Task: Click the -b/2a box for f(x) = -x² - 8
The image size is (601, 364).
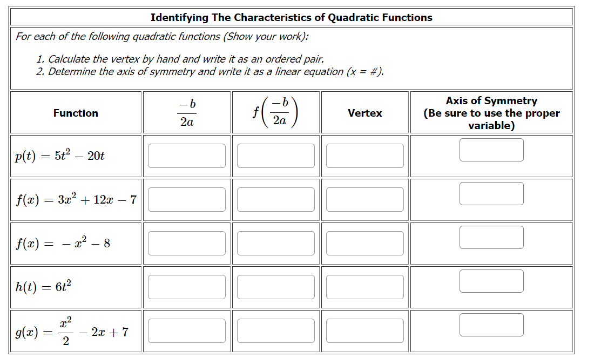Action: (x=186, y=243)
